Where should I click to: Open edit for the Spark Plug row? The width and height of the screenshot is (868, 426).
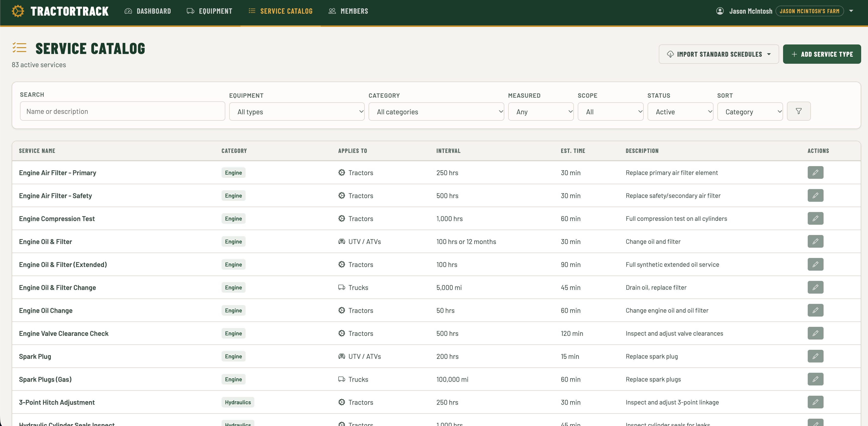tap(815, 356)
